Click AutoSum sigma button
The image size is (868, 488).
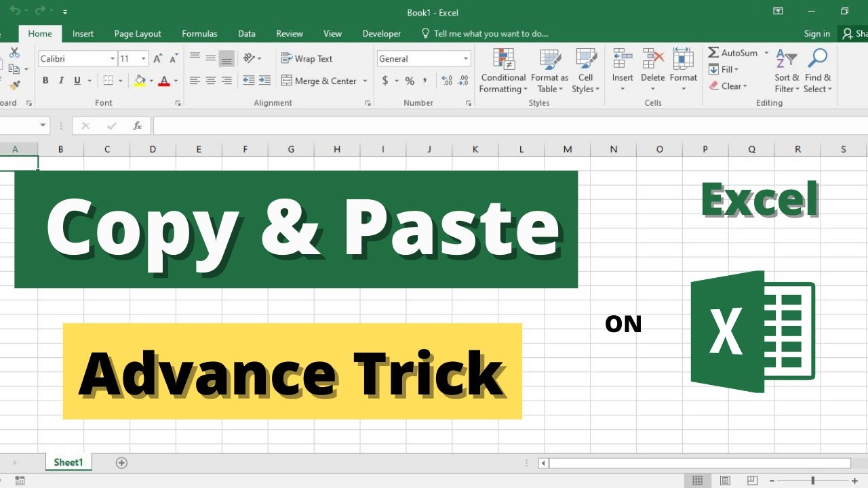(x=733, y=53)
